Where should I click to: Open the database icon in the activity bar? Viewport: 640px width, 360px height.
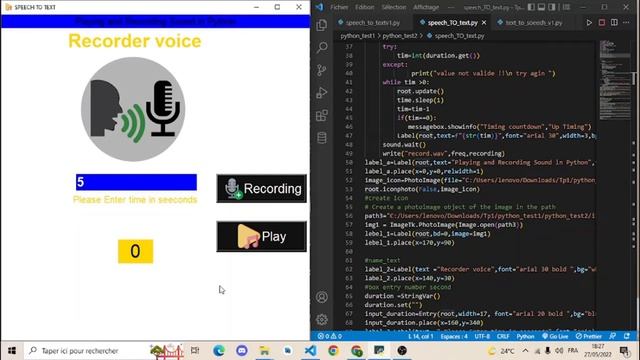point(322,138)
